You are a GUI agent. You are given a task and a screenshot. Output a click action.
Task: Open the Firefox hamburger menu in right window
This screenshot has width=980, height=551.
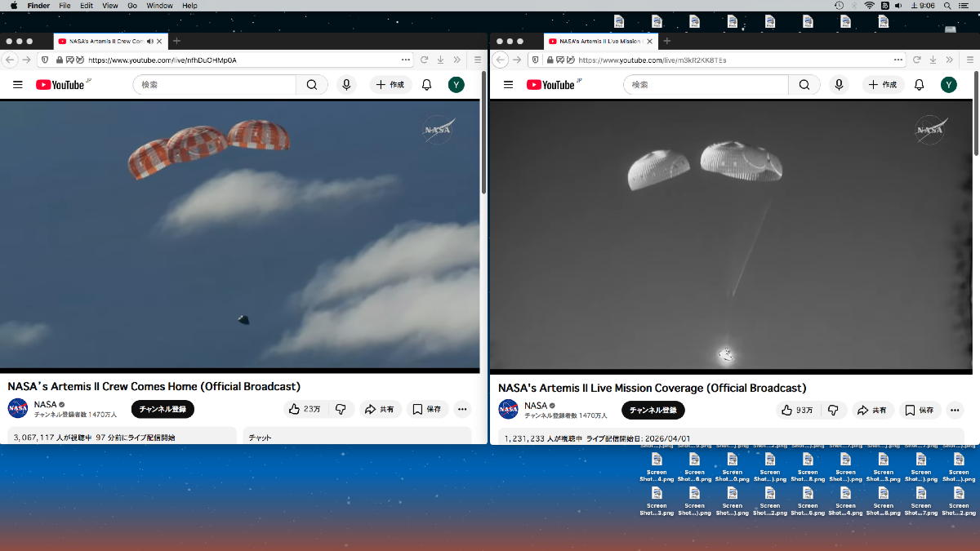pos(968,60)
